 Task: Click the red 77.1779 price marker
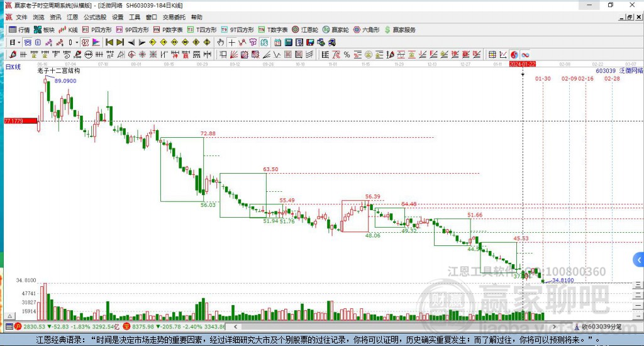click(x=21, y=121)
